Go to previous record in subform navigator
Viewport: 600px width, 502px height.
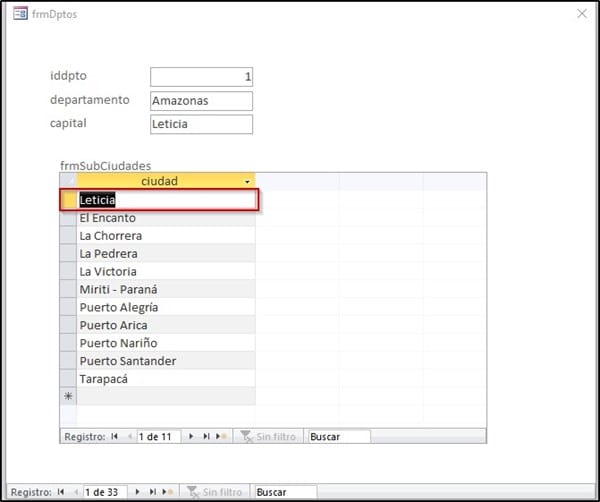click(129, 437)
